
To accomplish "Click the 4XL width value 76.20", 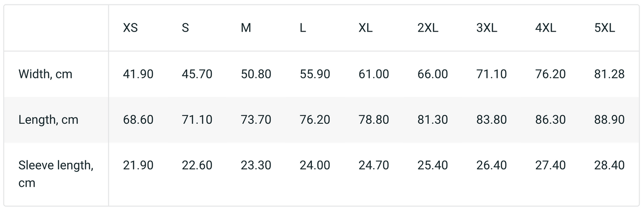I will click(x=550, y=74).
